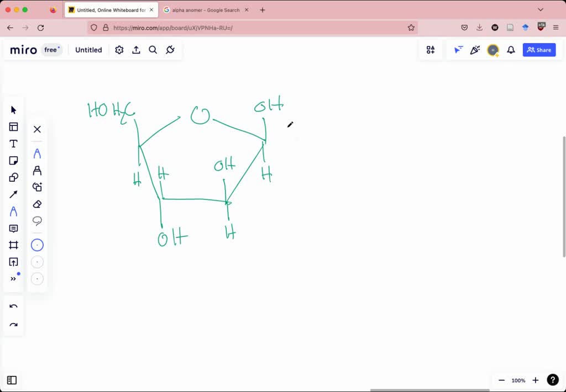The height and width of the screenshot is (392, 566).
Task: Toggle collaborators' cursors visibility
Action: [458, 50]
